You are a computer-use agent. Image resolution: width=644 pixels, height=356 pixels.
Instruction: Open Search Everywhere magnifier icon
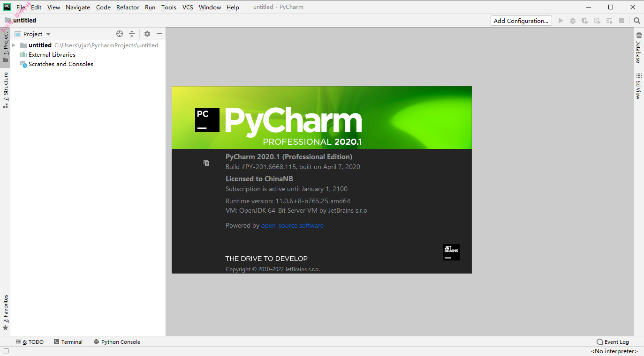click(x=636, y=21)
